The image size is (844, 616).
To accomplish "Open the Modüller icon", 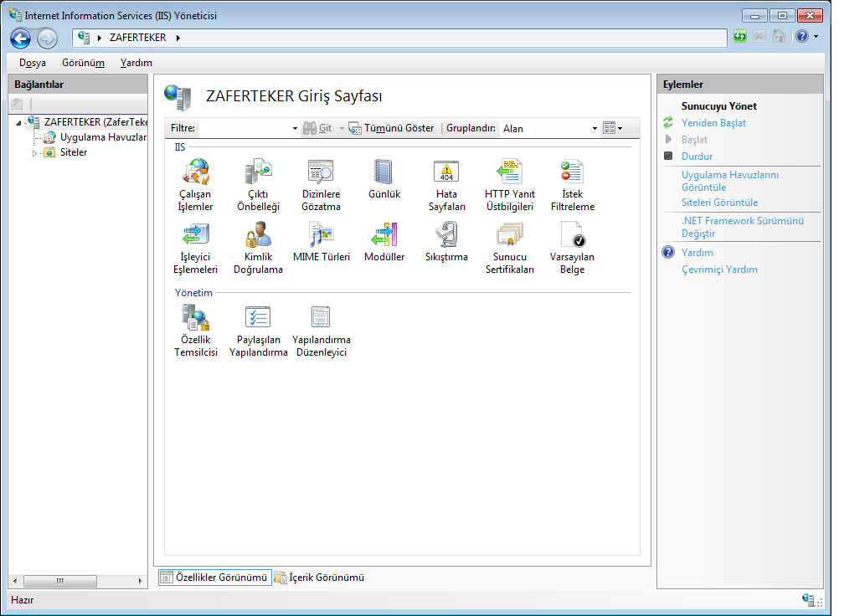I will click(x=383, y=242).
